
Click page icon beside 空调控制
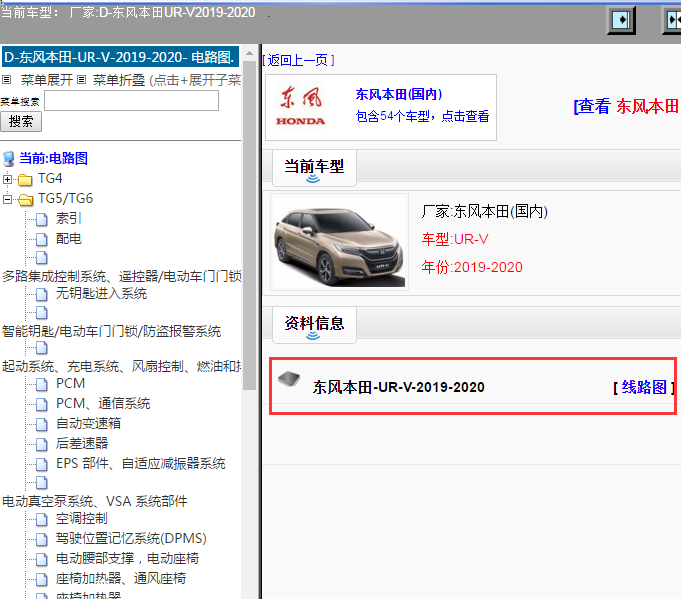41,520
